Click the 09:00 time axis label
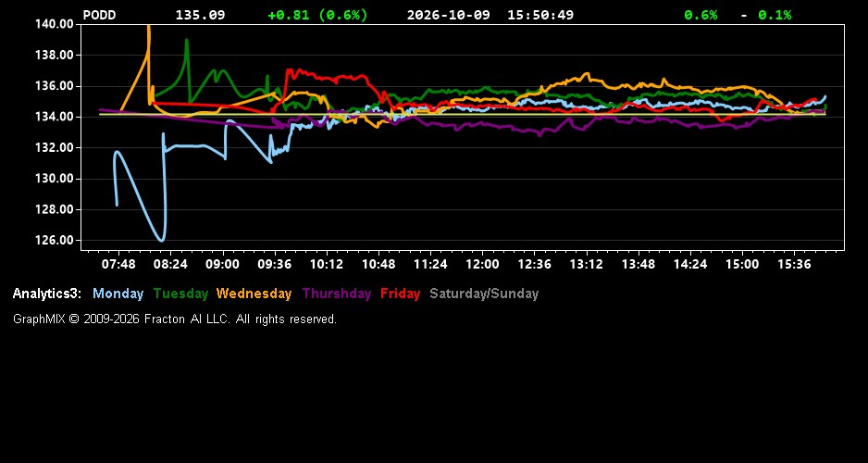Screen dimensions: 868x463 (x=222, y=265)
